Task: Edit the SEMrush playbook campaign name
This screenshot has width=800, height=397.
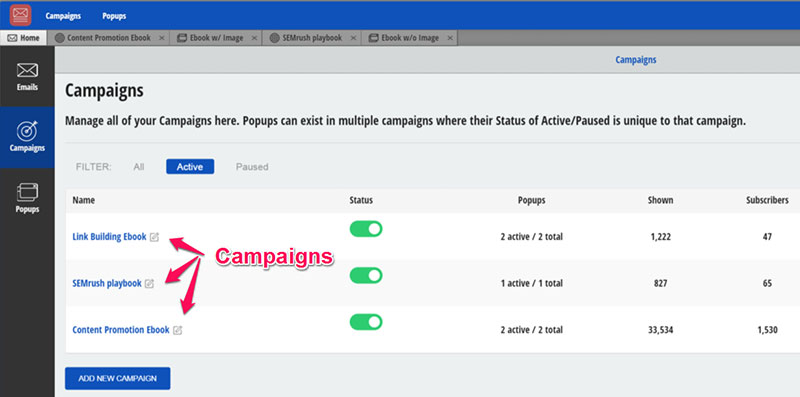Action: click(x=149, y=284)
